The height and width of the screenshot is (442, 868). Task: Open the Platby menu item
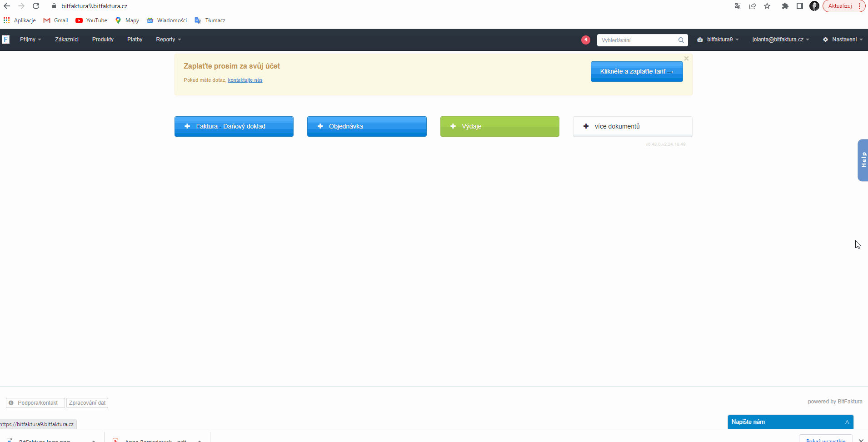tap(135, 40)
